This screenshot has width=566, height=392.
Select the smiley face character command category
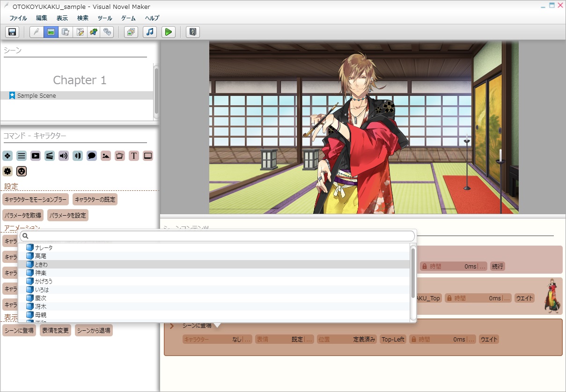click(x=22, y=171)
